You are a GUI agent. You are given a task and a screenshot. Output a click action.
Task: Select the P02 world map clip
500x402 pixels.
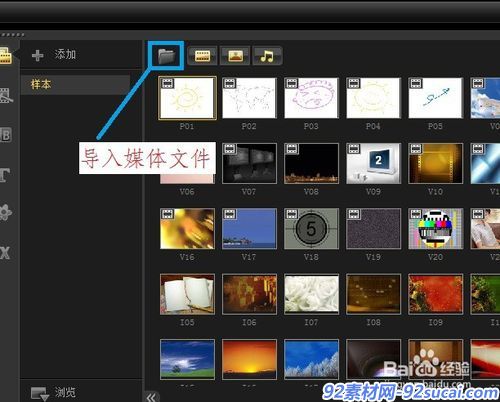click(x=249, y=98)
